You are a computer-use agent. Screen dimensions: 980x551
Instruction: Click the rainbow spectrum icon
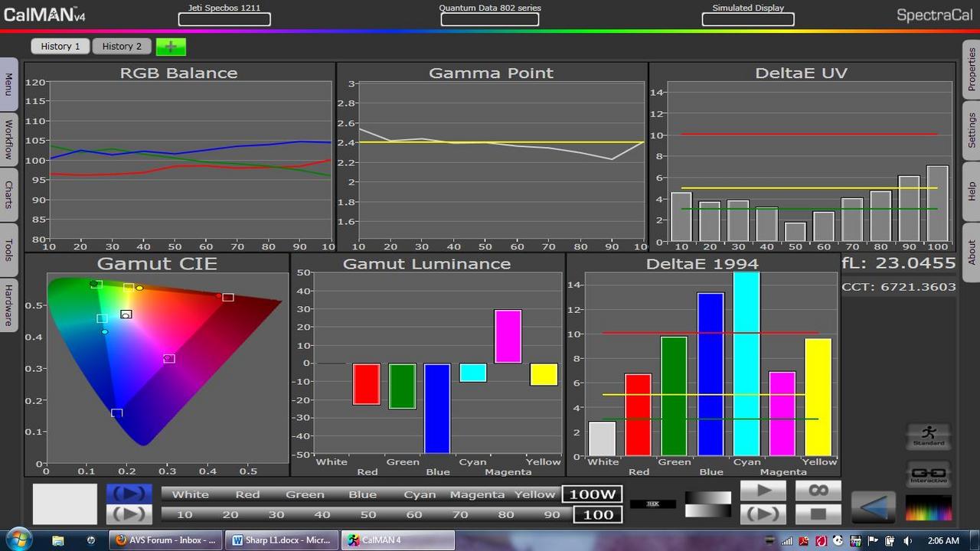coord(929,508)
